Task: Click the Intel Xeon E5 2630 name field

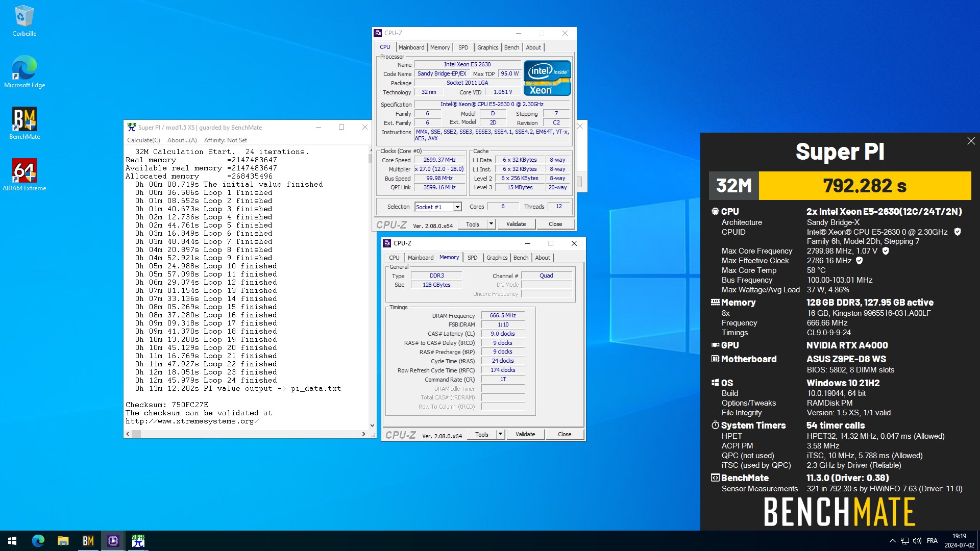Action: point(467,64)
